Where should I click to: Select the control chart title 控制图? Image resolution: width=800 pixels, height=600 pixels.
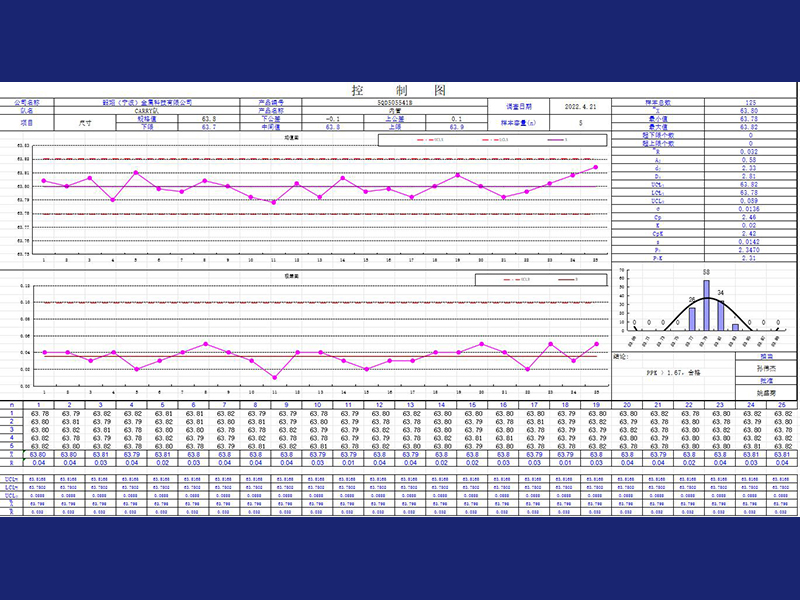click(x=398, y=90)
